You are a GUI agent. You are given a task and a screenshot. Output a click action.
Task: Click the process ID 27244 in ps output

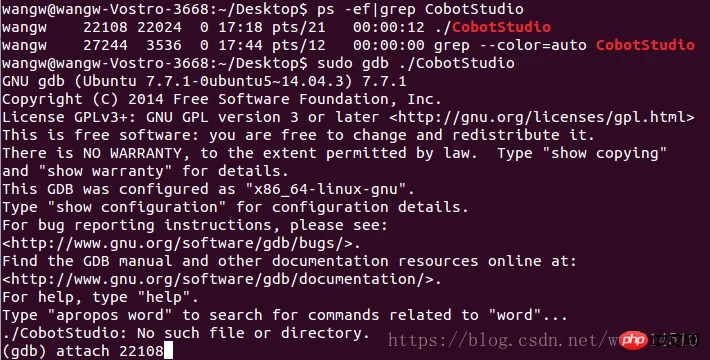[x=106, y=45]
